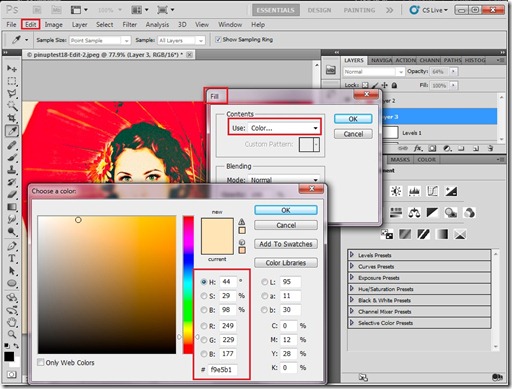
Task: Expand Hue/Saturation Presets
Action: point(351,289)
